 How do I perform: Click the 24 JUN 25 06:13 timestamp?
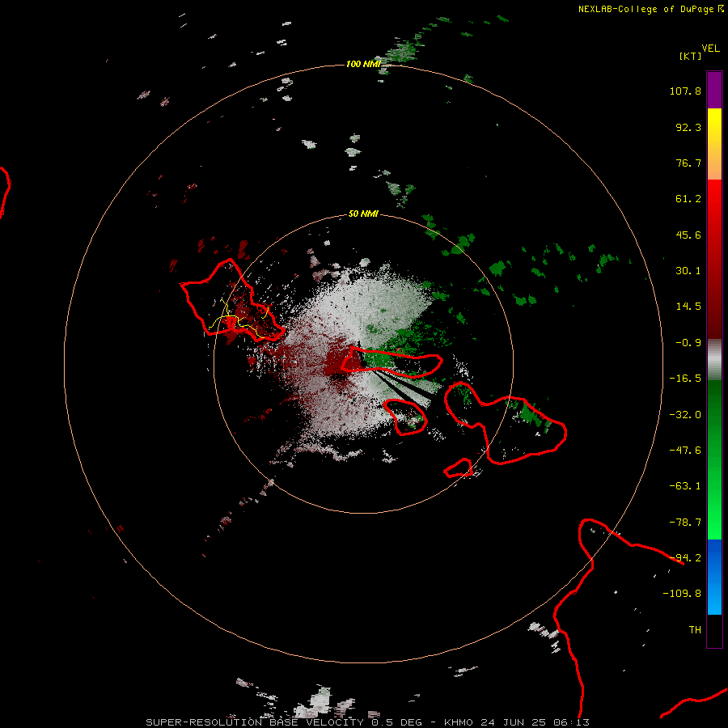click(x=535, y=722)
